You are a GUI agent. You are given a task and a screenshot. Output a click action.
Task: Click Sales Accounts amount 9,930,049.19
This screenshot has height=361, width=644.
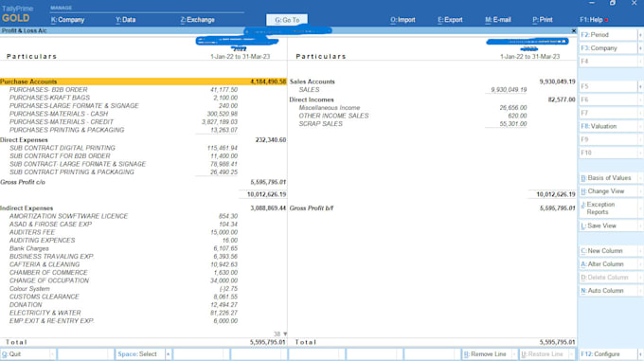(x=557, y=81)
